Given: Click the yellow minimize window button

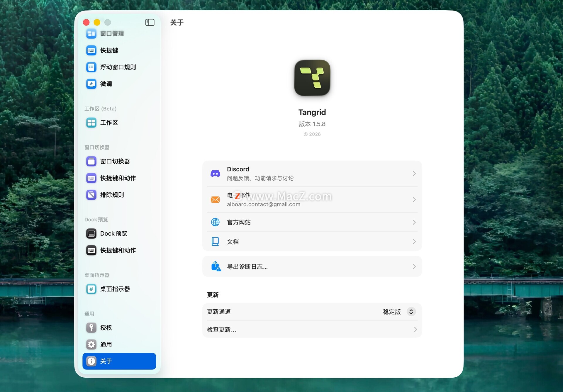Looking at the screenshot, I should click(97, 22).
